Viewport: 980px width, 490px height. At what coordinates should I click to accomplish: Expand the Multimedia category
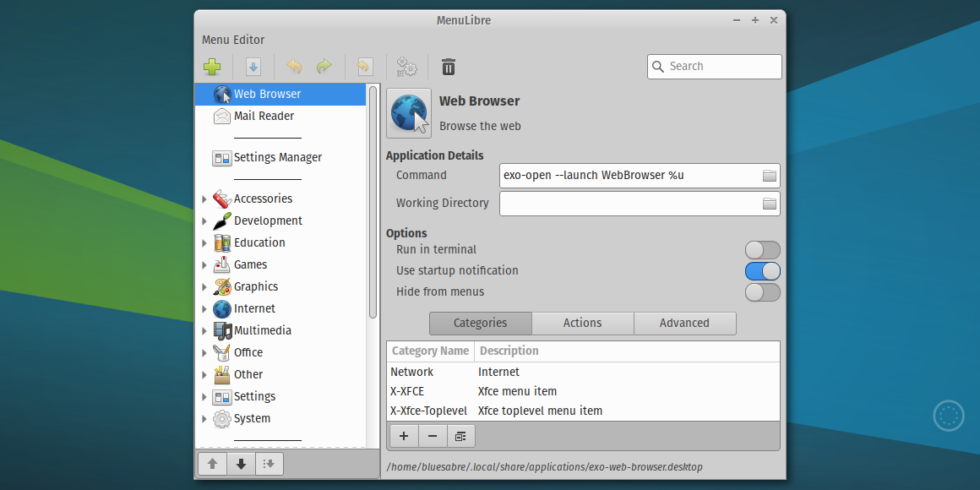tap(204, 330)
